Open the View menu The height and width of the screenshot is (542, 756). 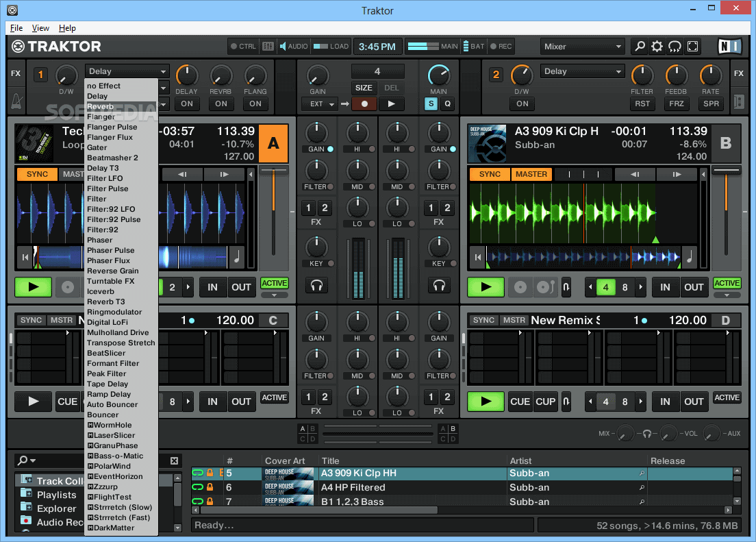tap(40, 27)
